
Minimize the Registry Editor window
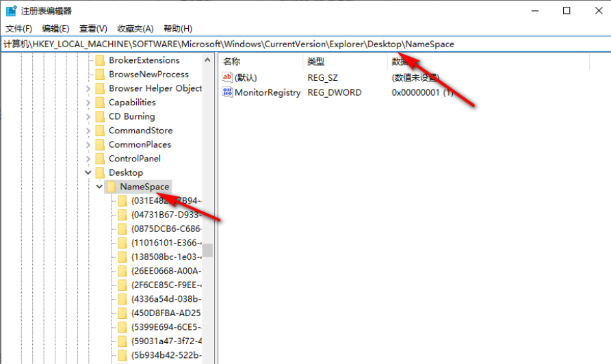[535, 10]
